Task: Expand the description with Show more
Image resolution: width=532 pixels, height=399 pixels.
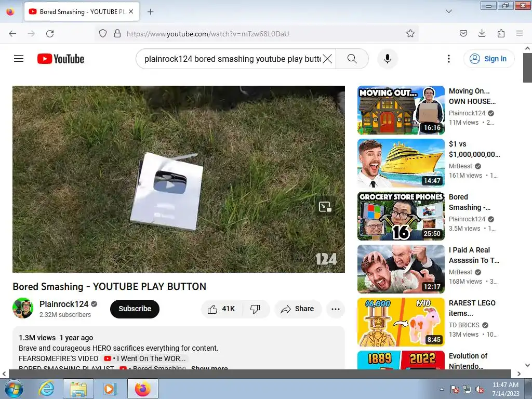Action: pyautogui.click(x=209, y=368)
